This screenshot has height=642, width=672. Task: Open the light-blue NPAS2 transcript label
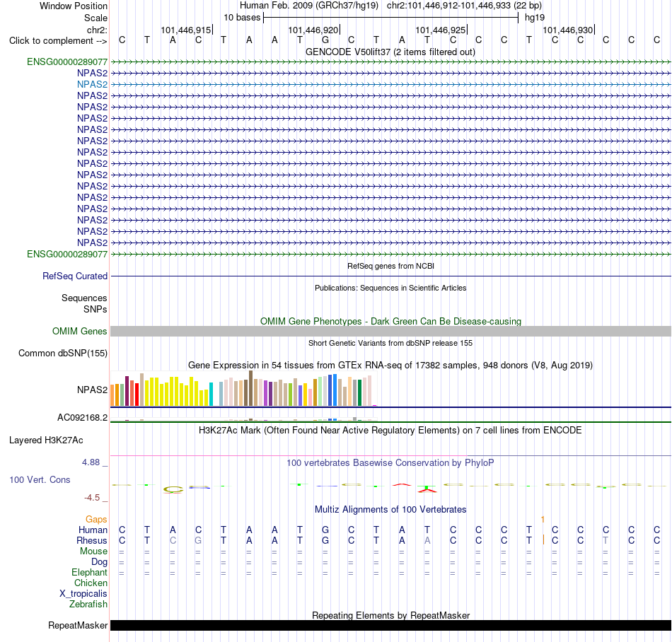click(92, 84)
